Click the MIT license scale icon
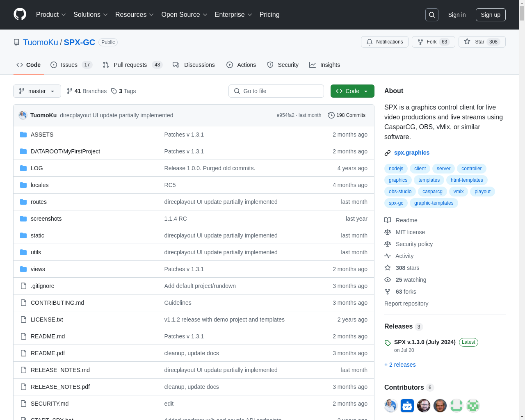This screenshot has width=525, height=420. point(388,232)
